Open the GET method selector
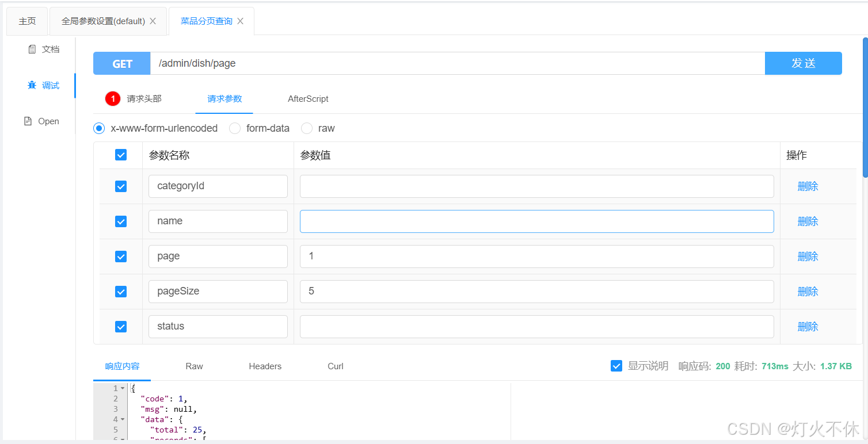The height and width of the screenshot is (444, 868). click(122, 63)
